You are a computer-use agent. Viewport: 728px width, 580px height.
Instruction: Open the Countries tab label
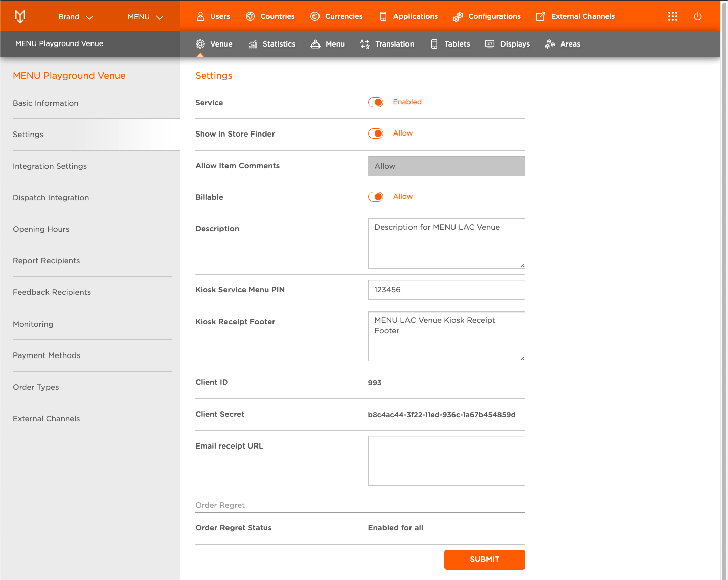click(x=278, y=16)
